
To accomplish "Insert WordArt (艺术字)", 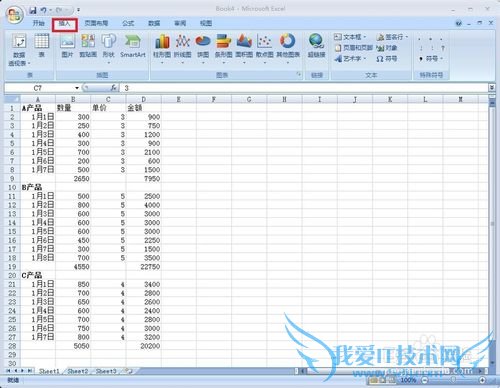I will [x=350, y=59].
